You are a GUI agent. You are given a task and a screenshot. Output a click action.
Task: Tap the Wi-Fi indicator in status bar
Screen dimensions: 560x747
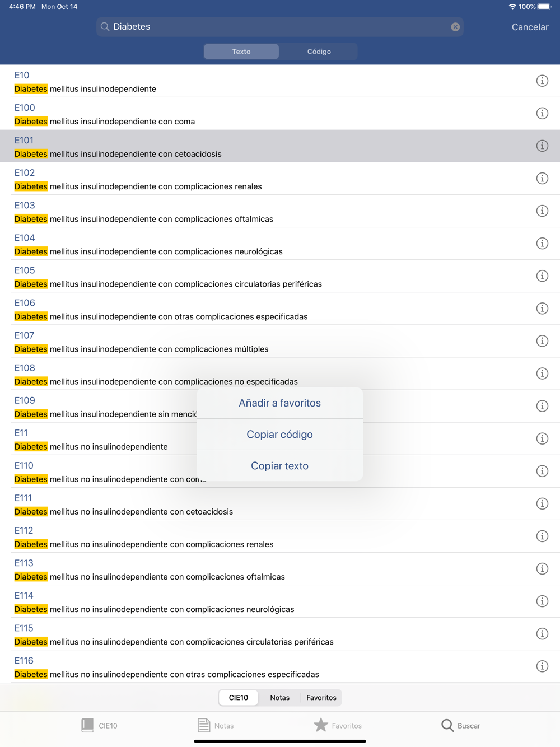point(512,7)
